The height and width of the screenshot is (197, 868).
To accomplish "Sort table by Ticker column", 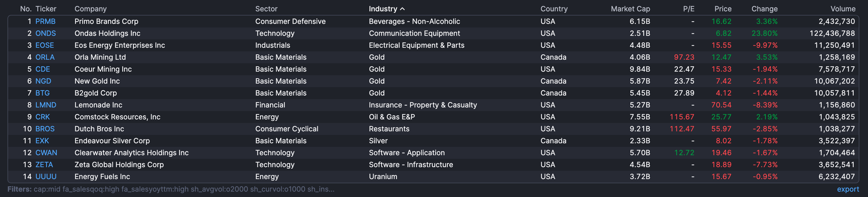I will 46,9.
